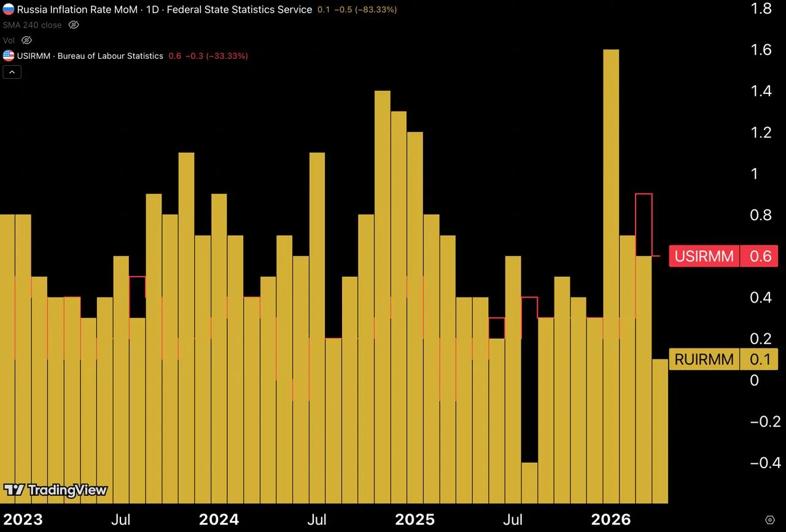Open chart settings gear icon

[769, 520]
